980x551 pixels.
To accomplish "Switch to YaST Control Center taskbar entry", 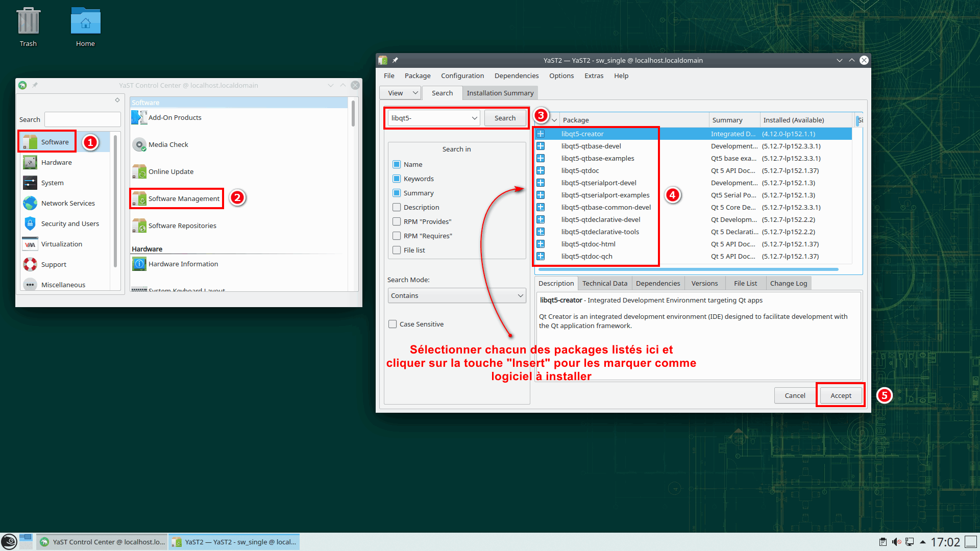I will pos(103,542).
